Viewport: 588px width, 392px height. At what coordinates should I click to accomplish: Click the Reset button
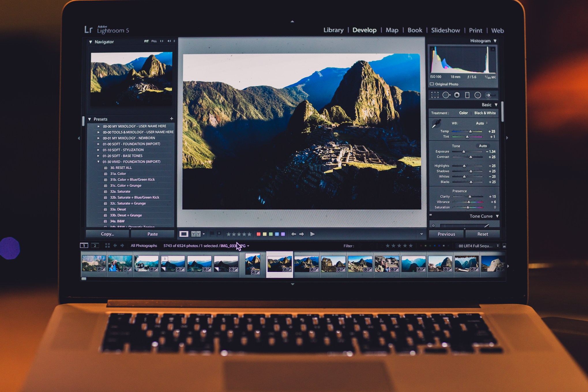coord(482,234)
